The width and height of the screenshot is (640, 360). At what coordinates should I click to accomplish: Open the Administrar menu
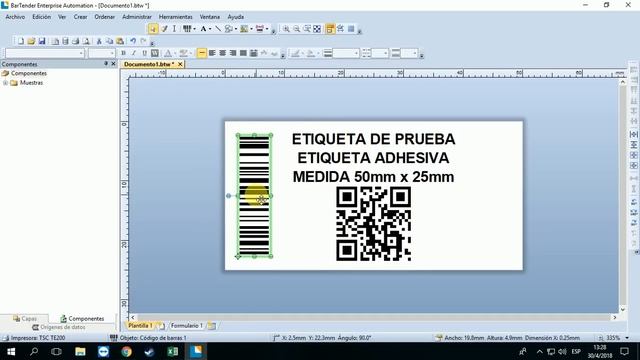click(137, 17)
